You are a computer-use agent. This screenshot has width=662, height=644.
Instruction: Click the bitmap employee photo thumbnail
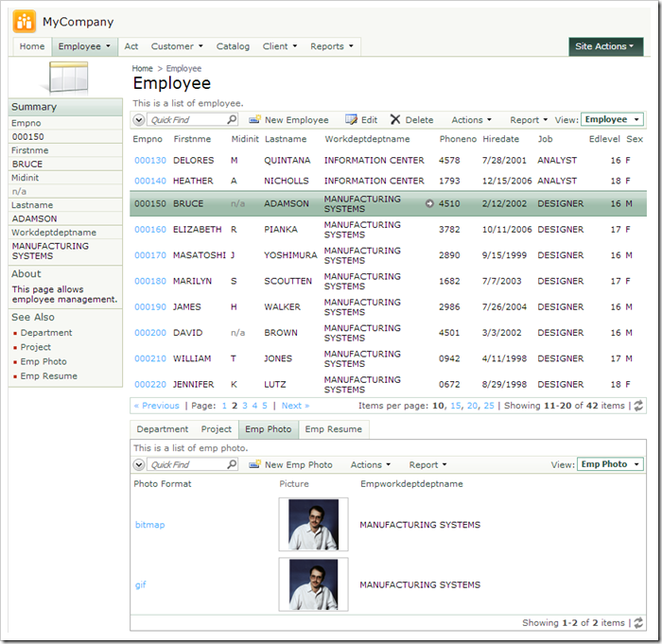click(x=313, y=525)
